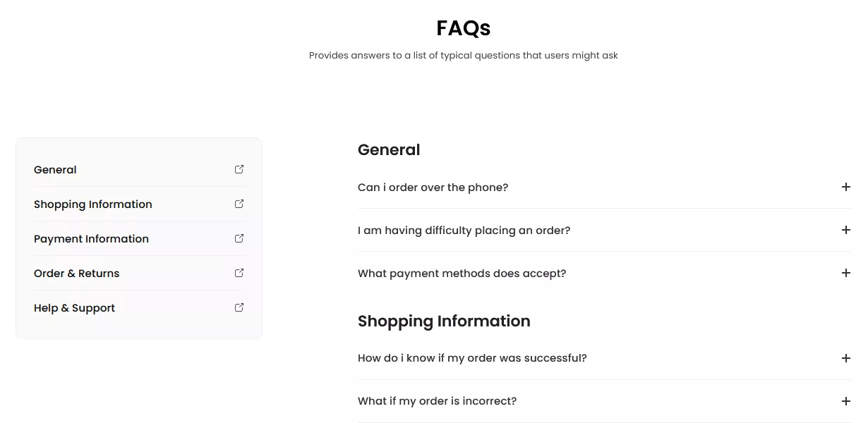Viewport: 868px width, 423px height.
Task: Click the plus icon beside the payment methods question
Action: pos(845,273)
